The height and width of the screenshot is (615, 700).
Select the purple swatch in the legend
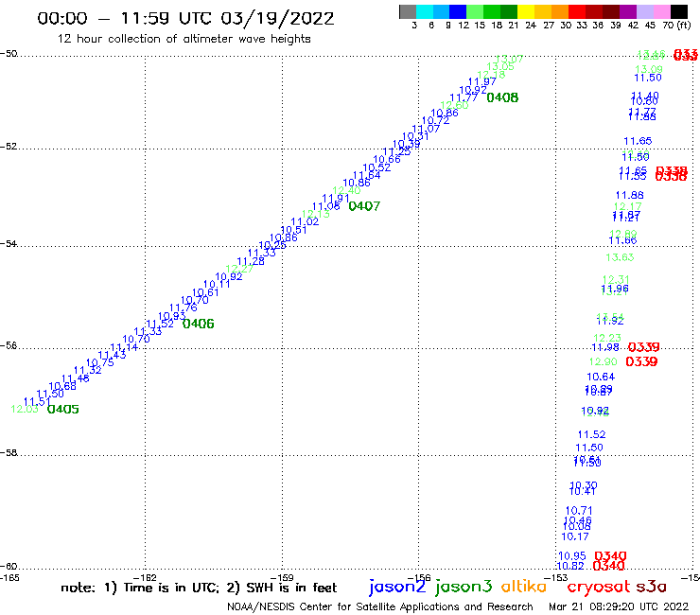[627, 11]
